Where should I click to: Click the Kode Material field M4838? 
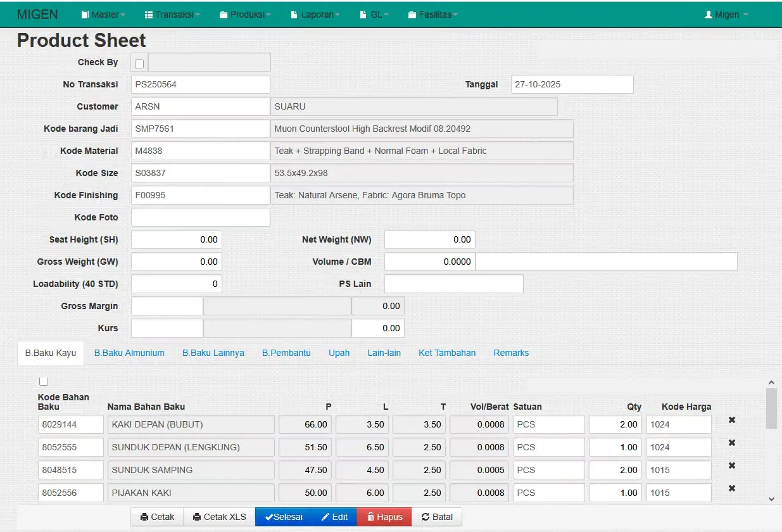(x=201, y=151)
